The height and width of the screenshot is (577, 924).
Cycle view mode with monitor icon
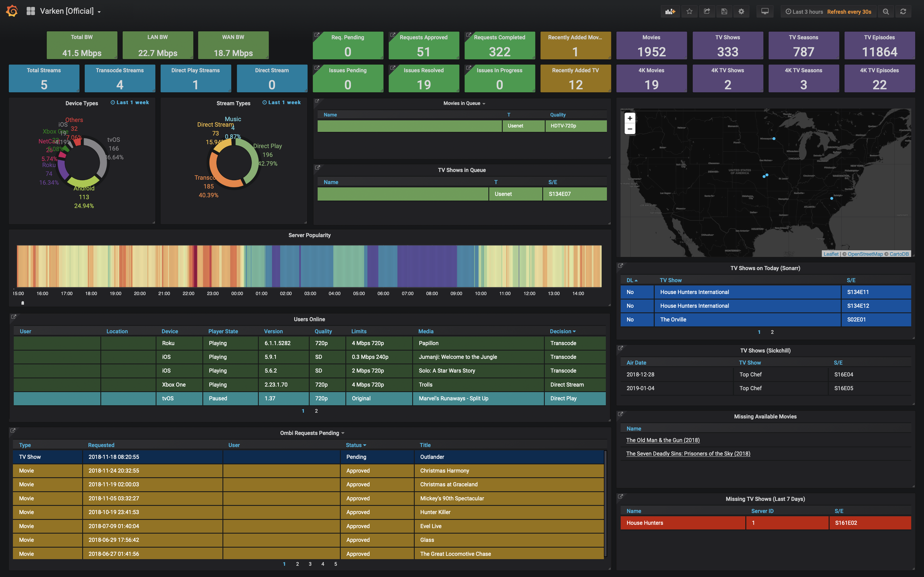[x=765, y=12]
